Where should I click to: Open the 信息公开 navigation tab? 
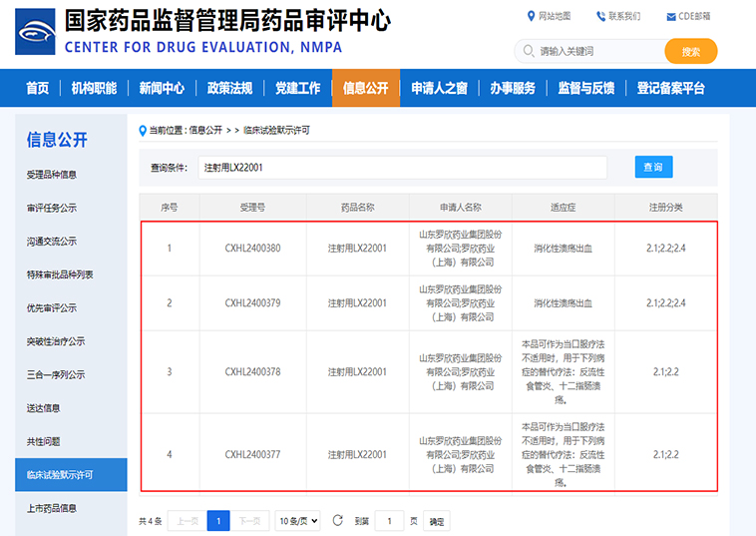point(365,88)
